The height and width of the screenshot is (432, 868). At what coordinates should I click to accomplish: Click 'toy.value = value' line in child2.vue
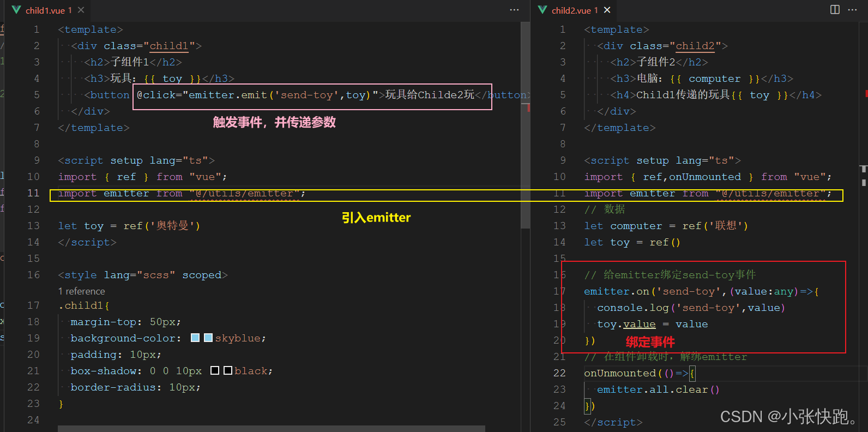[x=653, y=324]
